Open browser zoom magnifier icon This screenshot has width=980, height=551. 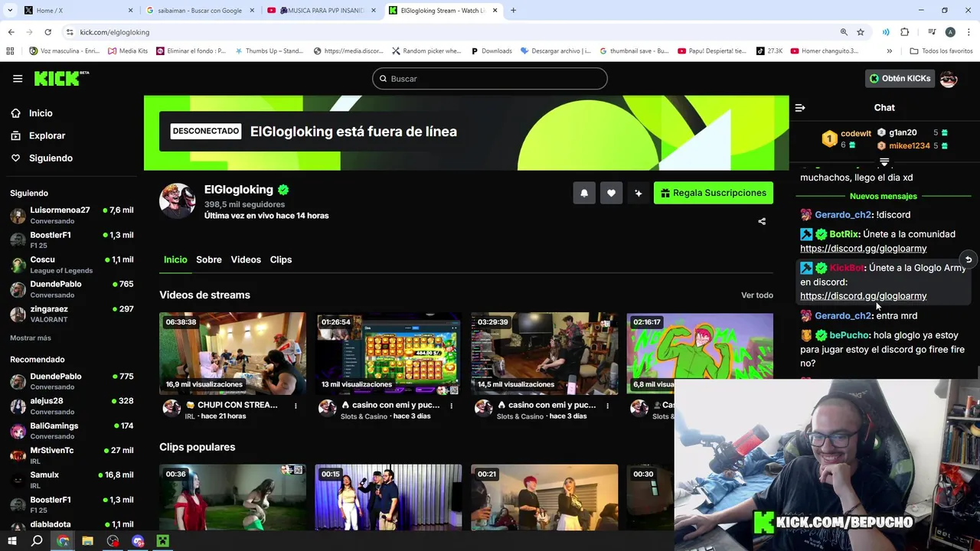(844, 32)
